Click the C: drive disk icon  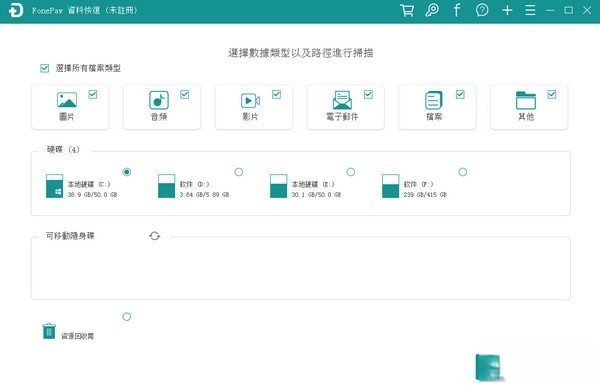pos(54,186)
